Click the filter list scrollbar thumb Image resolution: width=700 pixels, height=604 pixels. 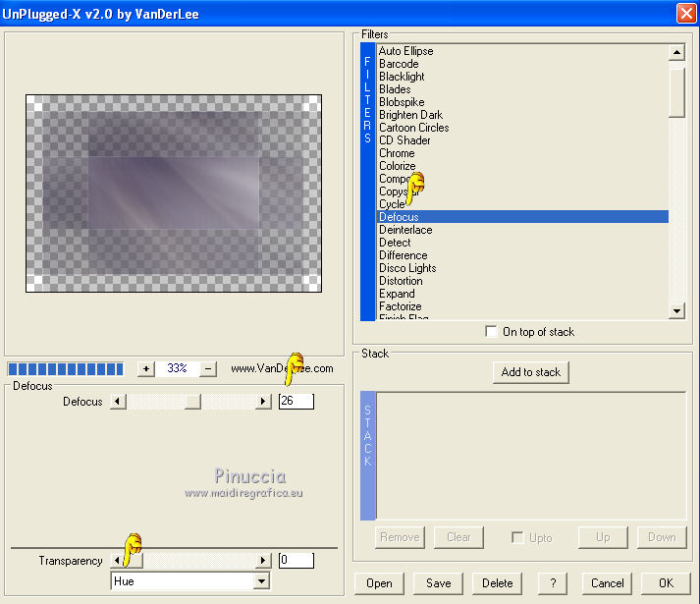676,92
